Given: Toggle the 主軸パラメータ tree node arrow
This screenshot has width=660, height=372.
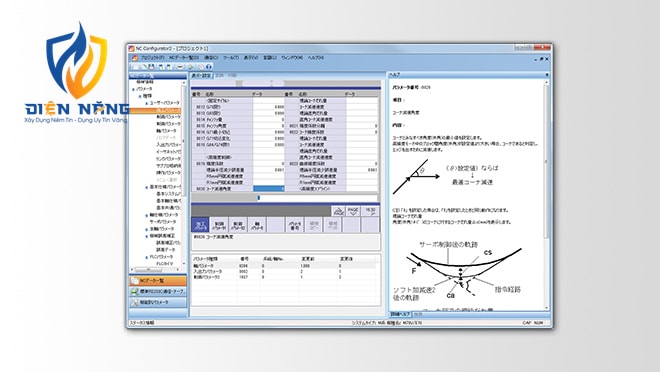Looking at the screenshot, I should pos(147,229).
